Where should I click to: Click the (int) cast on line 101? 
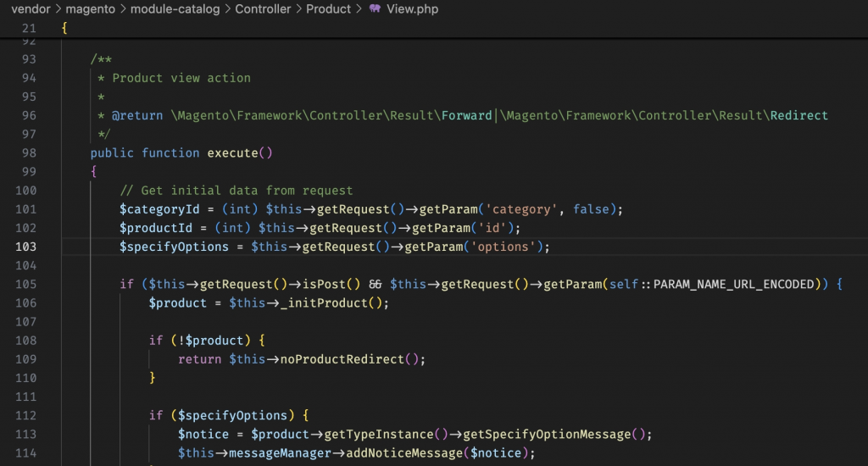tap(240, 209)
